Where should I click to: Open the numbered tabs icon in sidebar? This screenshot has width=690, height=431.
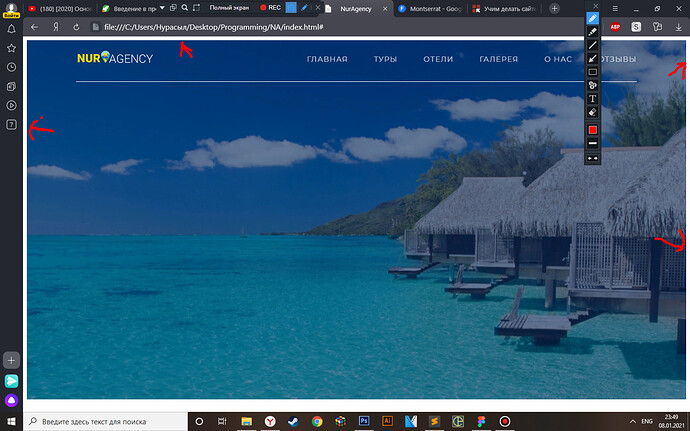point(11,125)
